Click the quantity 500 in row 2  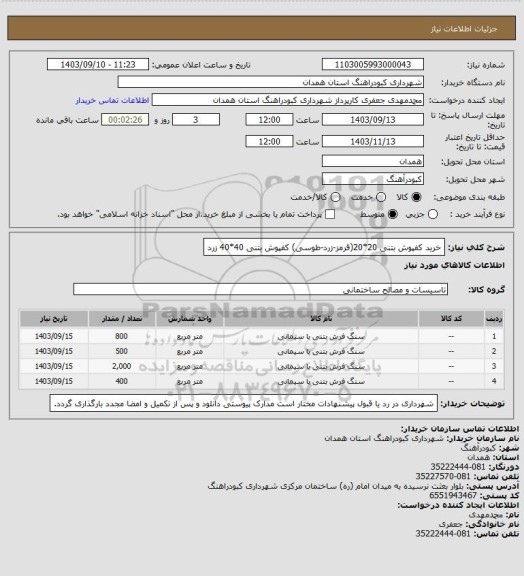tap(121, 351)
